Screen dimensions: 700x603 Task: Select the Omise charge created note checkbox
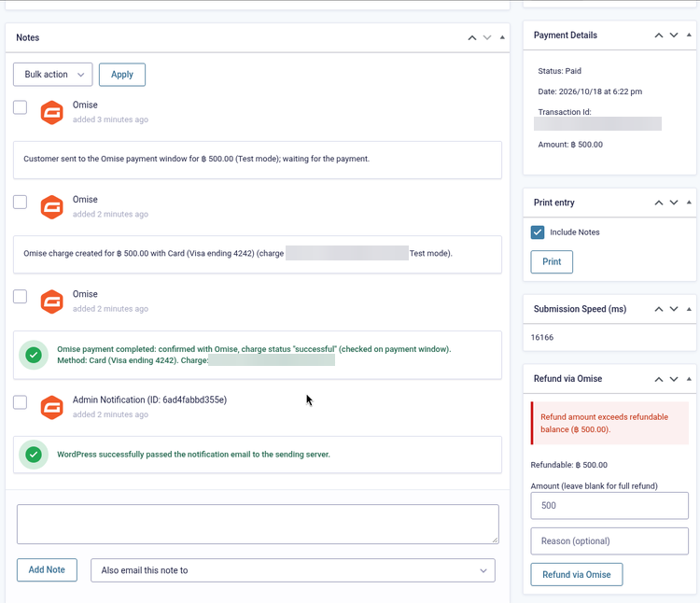point(21,202)
